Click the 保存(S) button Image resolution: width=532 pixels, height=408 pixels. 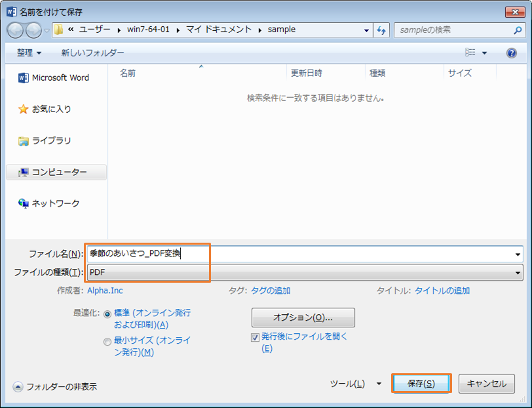[x=421, y=384]
